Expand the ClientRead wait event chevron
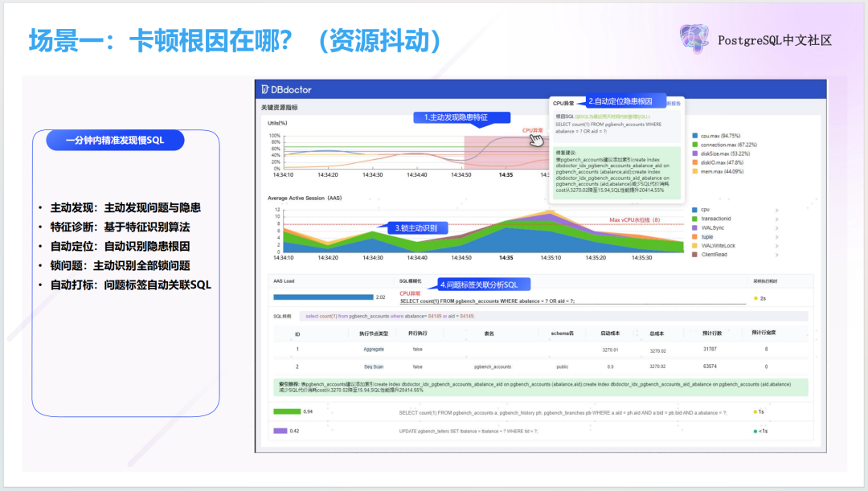The width and height of the screenshot is (868, 491). point(776,255)
